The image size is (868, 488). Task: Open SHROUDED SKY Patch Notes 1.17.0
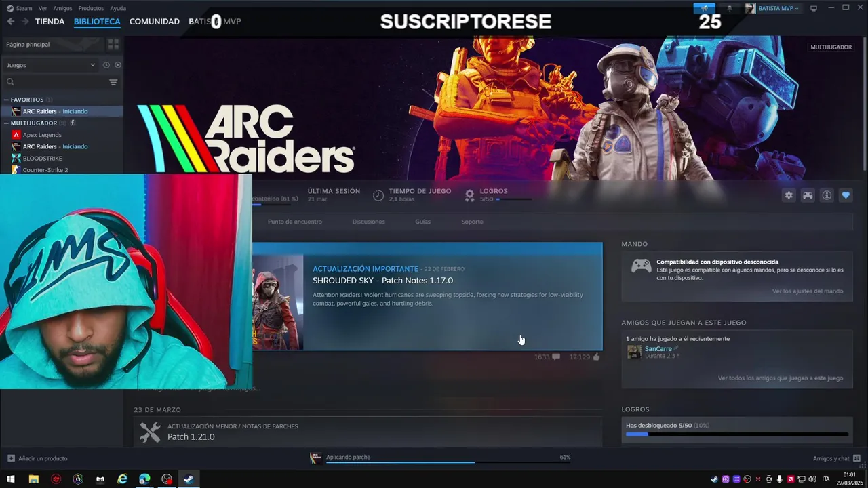tap(382, 281)
